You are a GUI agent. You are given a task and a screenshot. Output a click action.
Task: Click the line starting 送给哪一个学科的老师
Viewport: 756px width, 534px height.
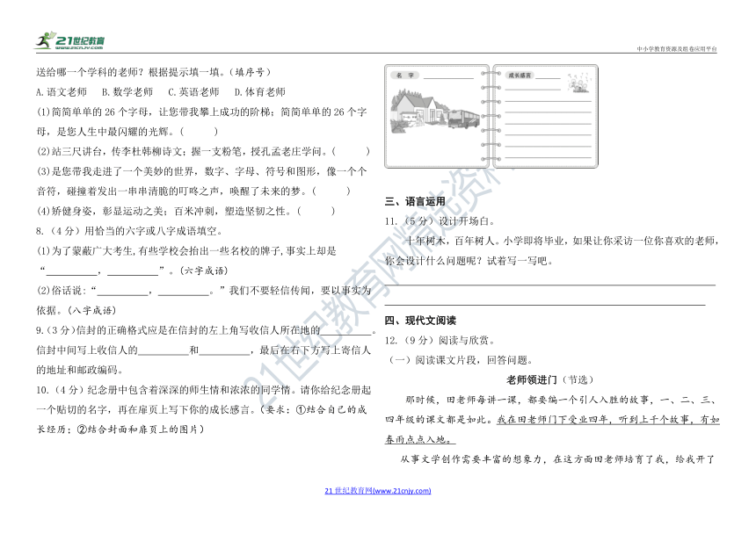(x=154, y=72)
